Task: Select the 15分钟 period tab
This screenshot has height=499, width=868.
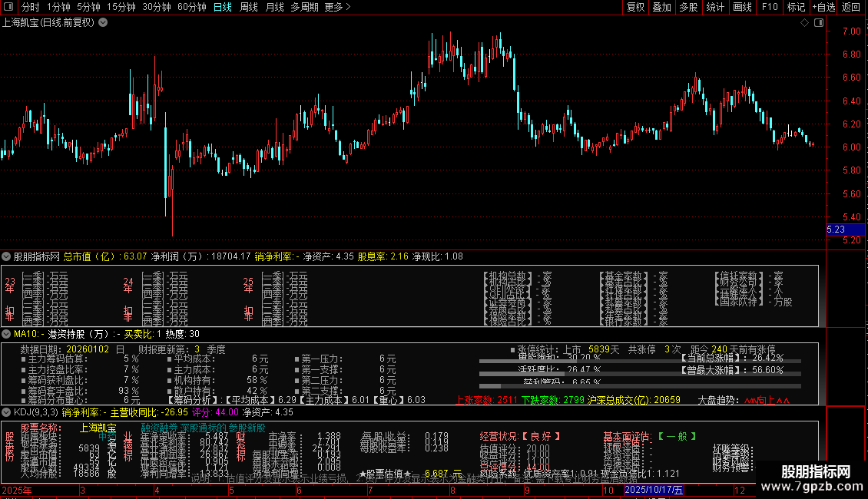Action: (x=121, y=7)
